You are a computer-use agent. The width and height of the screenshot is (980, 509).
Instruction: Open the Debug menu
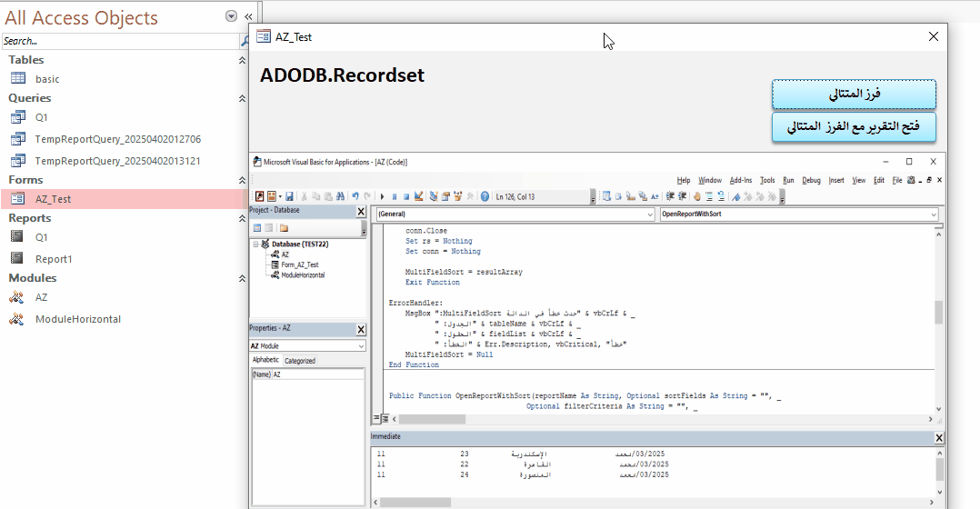(x=811, y=180)
